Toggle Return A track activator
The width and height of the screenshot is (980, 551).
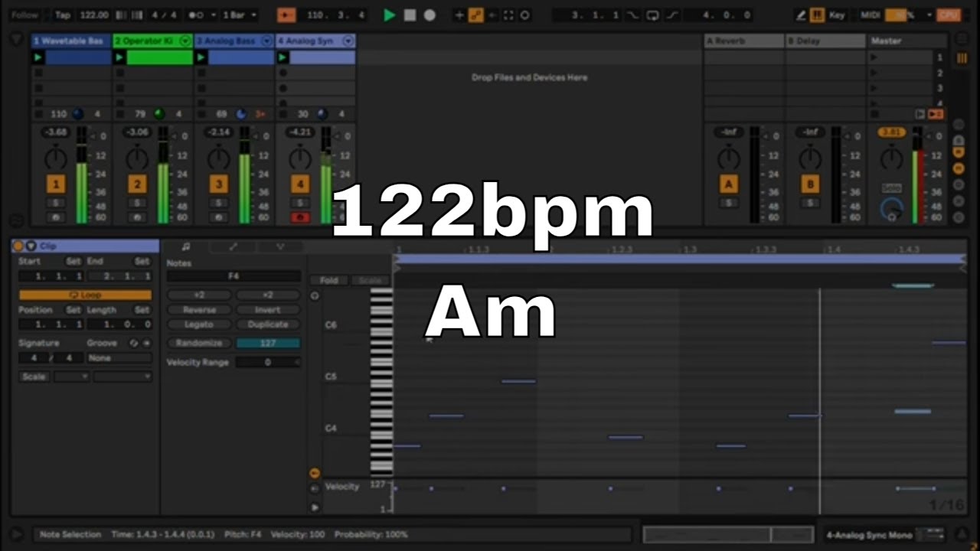pyautogui.click(x=728, y=184)
